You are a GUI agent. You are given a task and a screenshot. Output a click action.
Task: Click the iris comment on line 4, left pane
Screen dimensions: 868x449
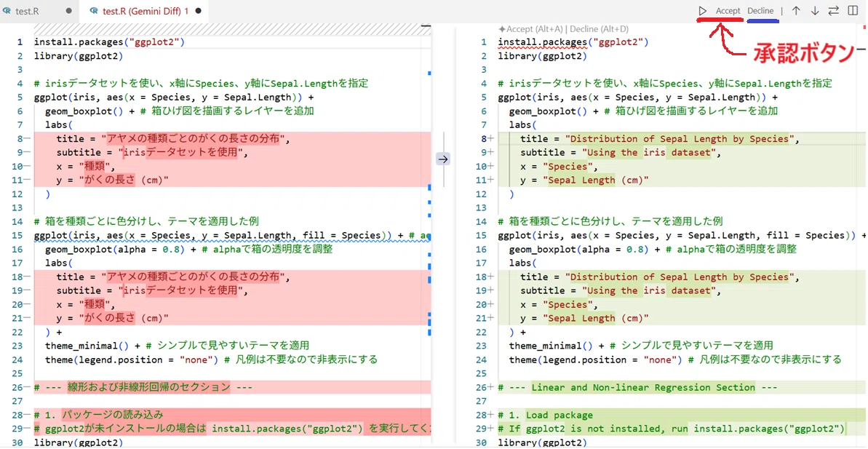201,83
